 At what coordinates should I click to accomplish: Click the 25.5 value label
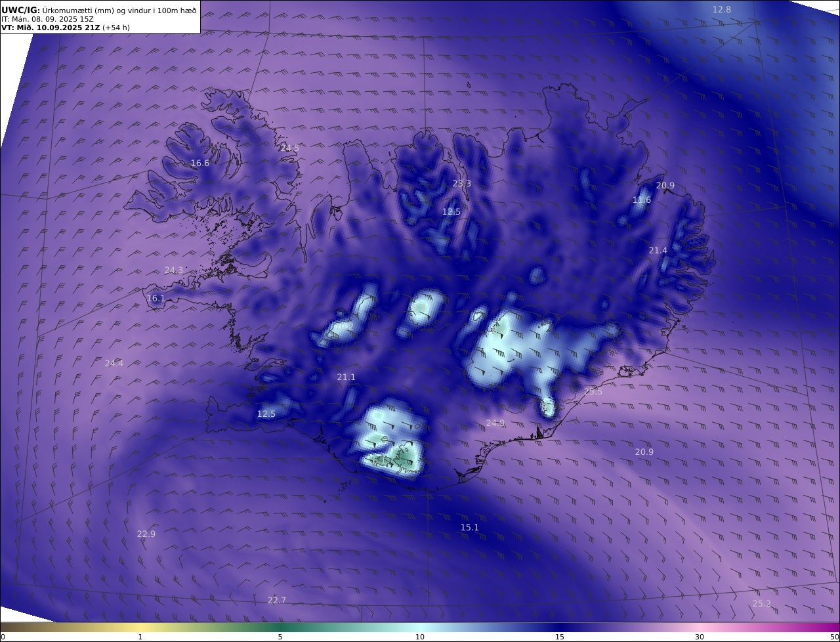point(593,391)
